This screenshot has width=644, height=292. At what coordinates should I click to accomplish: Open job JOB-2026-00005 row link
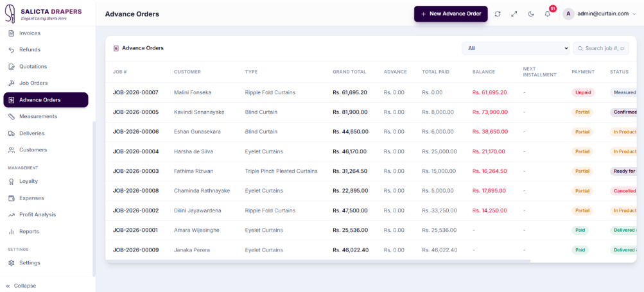pos(135,112)
